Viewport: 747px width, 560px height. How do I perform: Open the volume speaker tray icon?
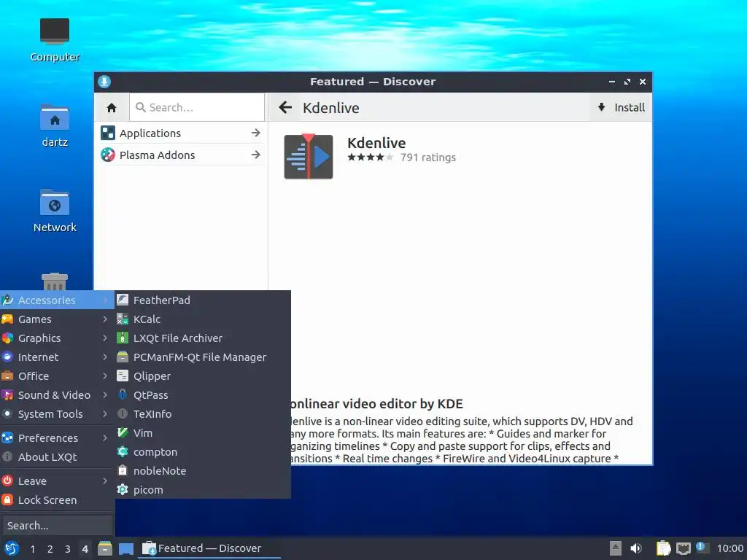[636, 548]
